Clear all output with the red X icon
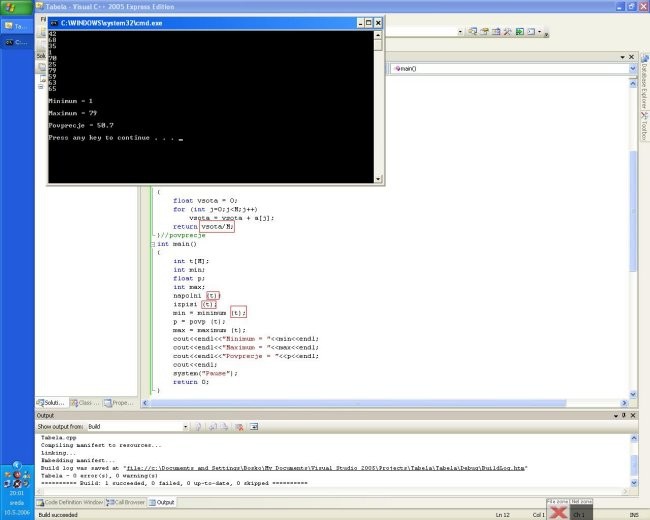 (239, 427)
